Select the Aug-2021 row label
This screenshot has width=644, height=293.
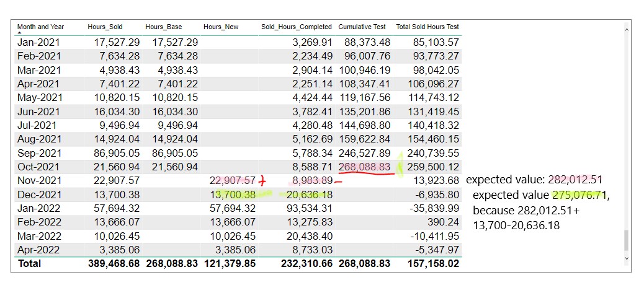(x=39, y=139)
